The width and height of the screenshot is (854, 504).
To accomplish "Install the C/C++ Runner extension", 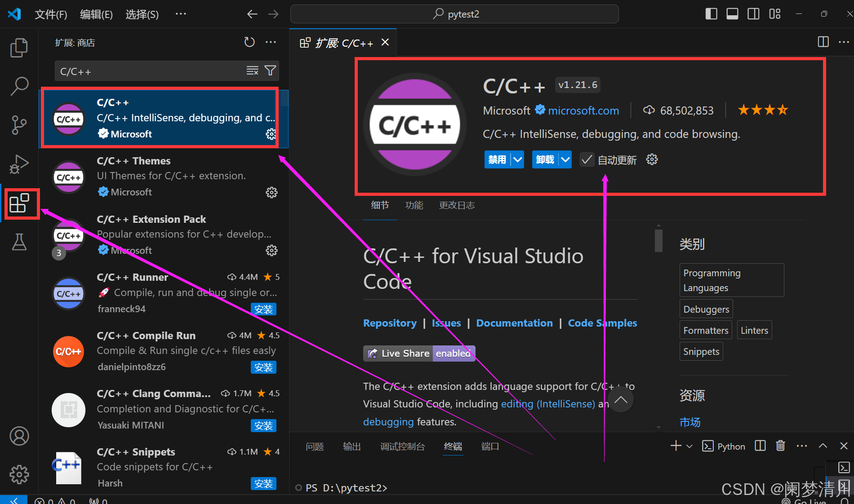I will (263, 309).
